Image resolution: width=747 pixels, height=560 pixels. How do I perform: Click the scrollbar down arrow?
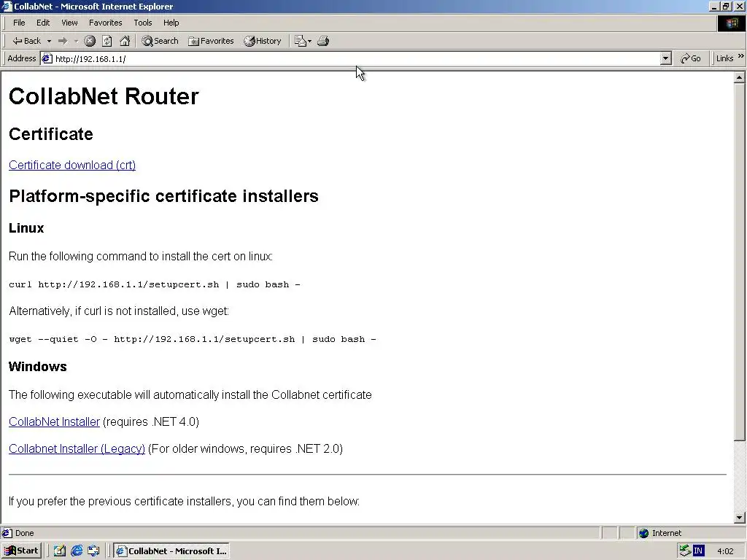[740, 518]
